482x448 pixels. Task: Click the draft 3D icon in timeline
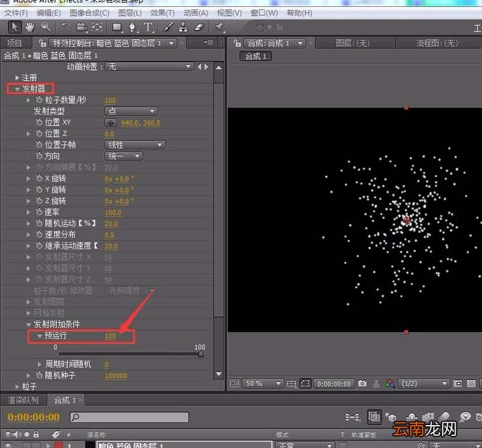pyautogui.click(x=390, y=417)
